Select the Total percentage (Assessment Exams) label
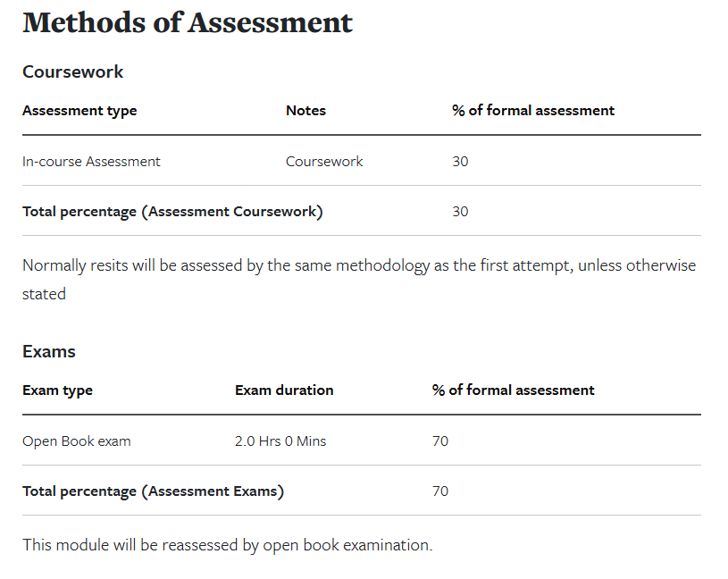 coord(153,491)
